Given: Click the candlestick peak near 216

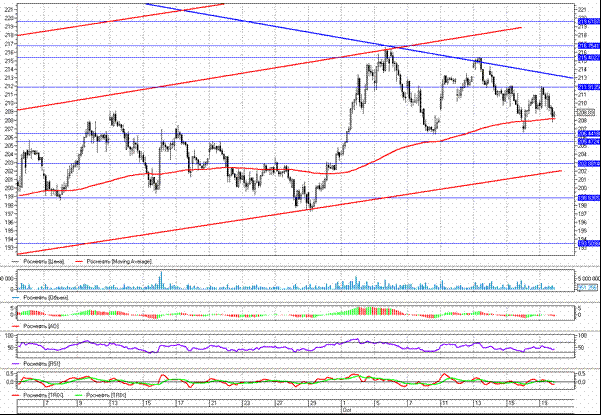Looking at the screenshot, I should point(386,52).
